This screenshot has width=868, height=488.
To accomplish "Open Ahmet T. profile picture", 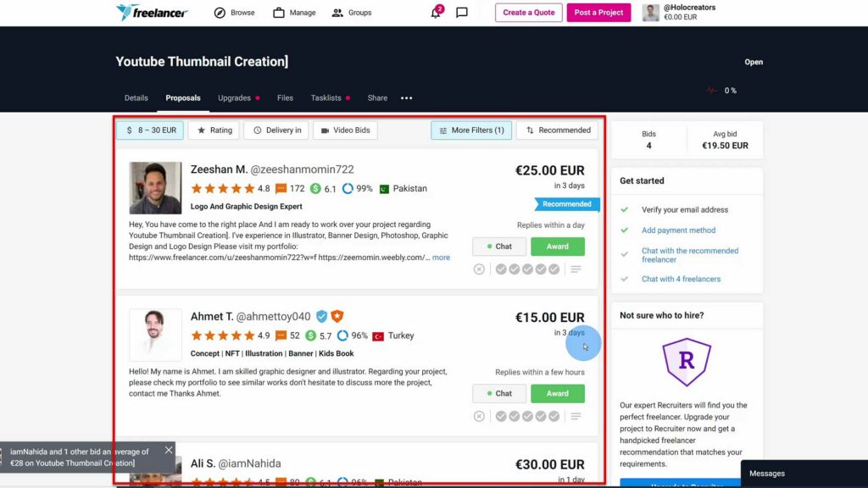I will [155, 335].
